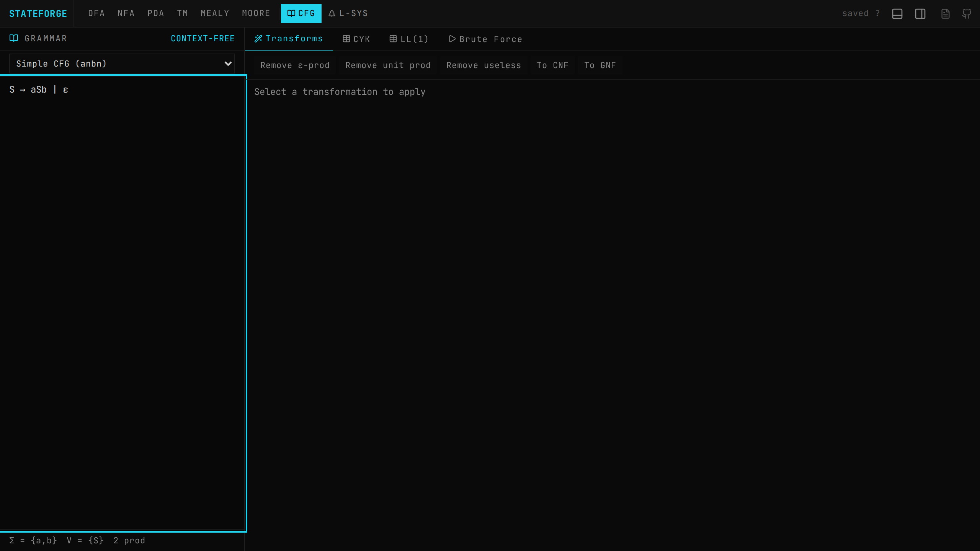Convert the grammar To CNF

click(x=552, y=65)
